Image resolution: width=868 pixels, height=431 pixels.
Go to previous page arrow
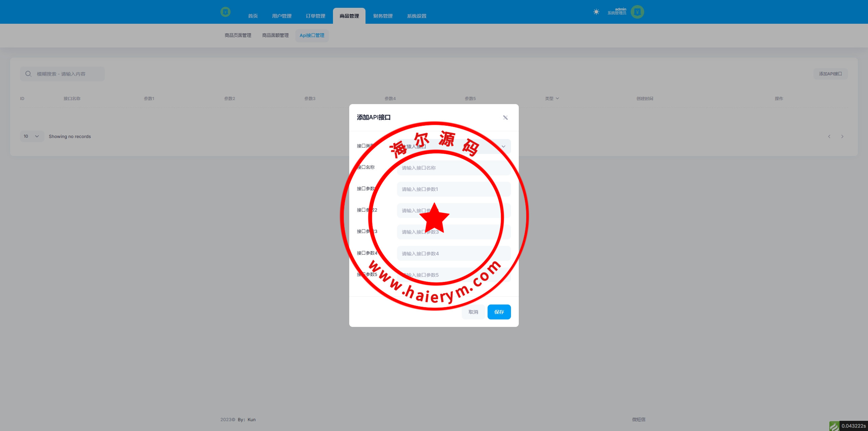[829, 137]
